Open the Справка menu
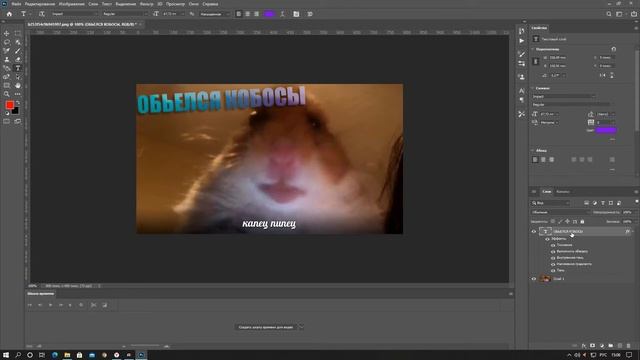Viewport: 640px width, 360px height. (x=210, y=4)
